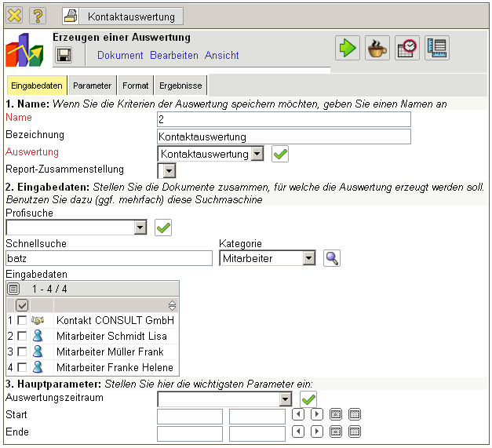Viewport: 492px width, 448px height.
Task: Switch to the Parameter tab
Action: pyautogui.click(x=93, y=86)
